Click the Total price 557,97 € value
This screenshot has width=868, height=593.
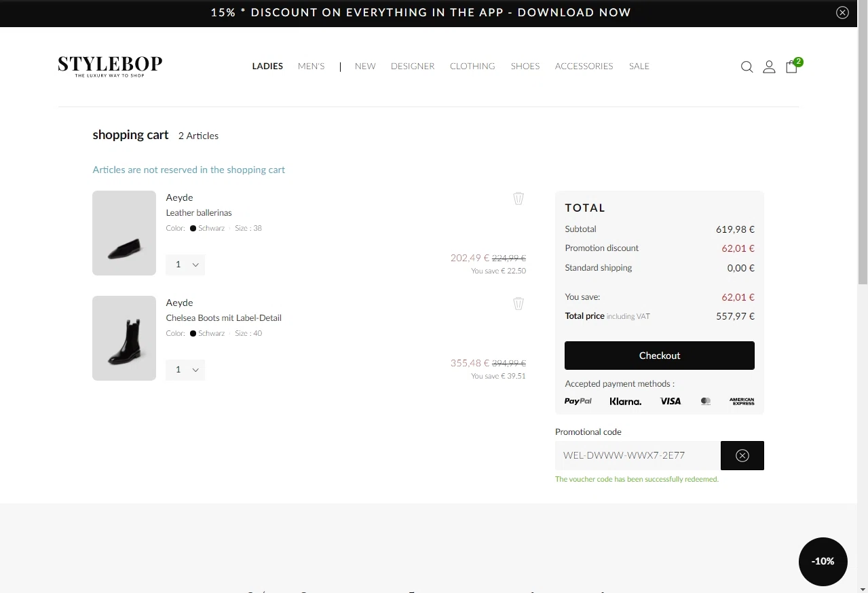735,316
